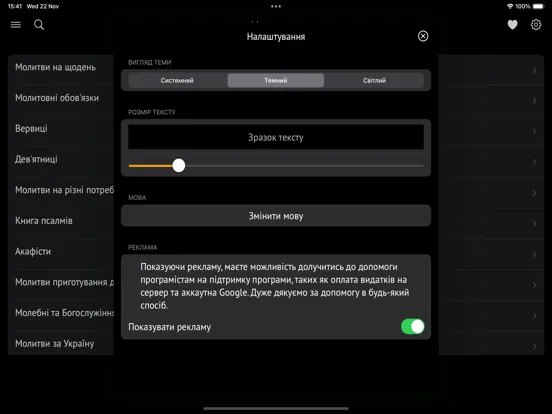Click the advertising description paragraph

(x=275, y=286)
